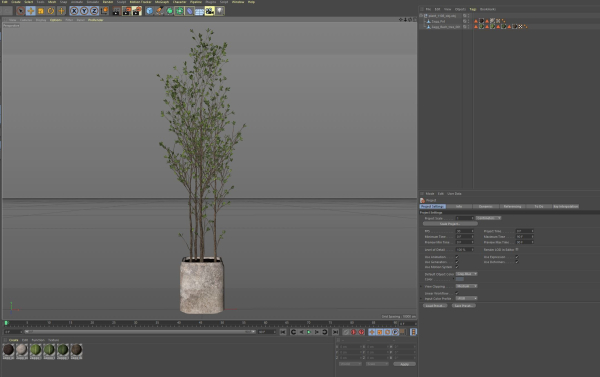Open Project Scale units dropdown
This screenshot has width=600, height=377.
489,218
